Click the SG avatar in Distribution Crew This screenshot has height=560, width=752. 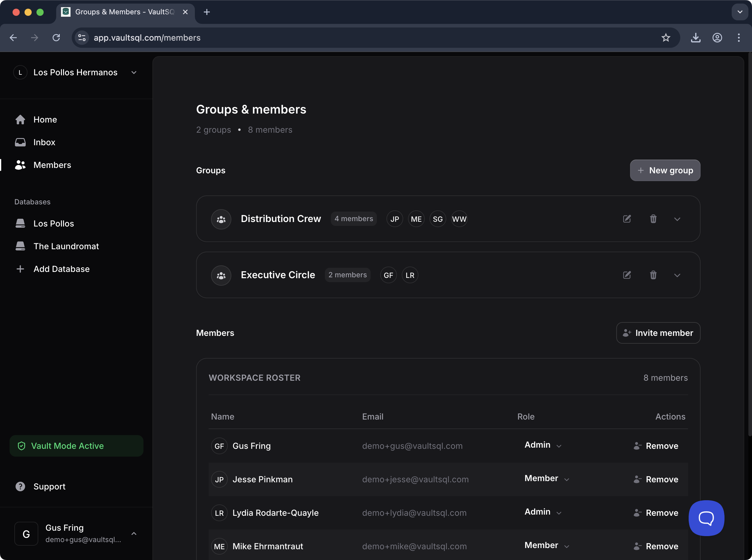438,219
